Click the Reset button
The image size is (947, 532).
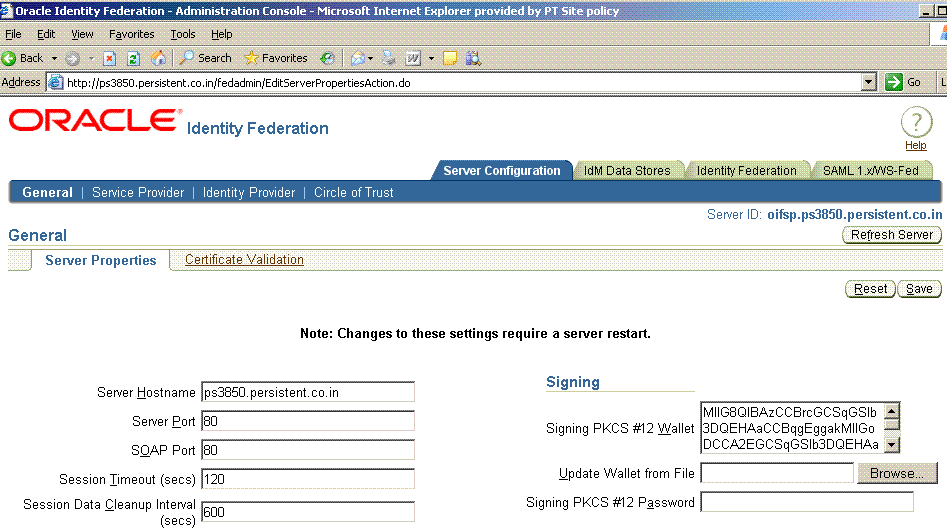click(870, 289)
